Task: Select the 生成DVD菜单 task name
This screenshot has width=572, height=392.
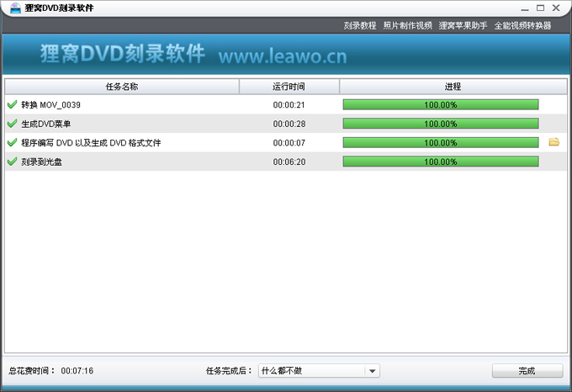Action: pyautogui.click(x=46, y=124)
